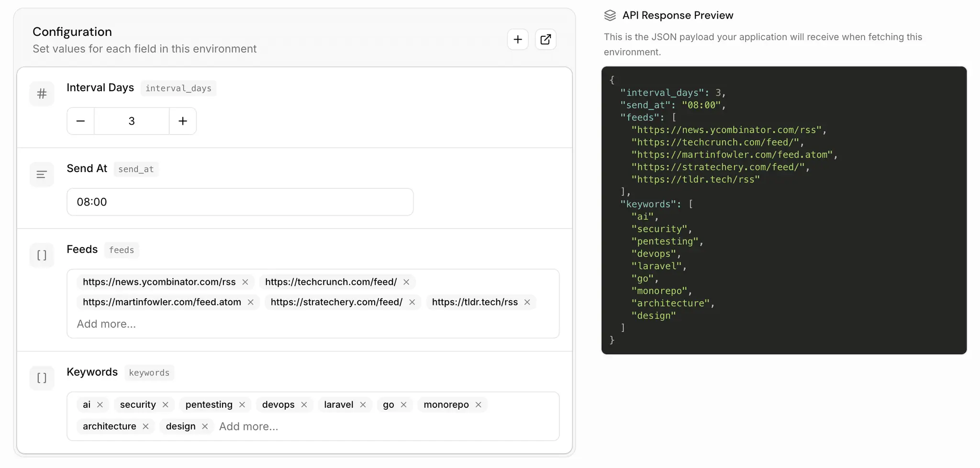Click the API Response Preview heading
This screenshot has height=468, width=980.
(678, 15)
